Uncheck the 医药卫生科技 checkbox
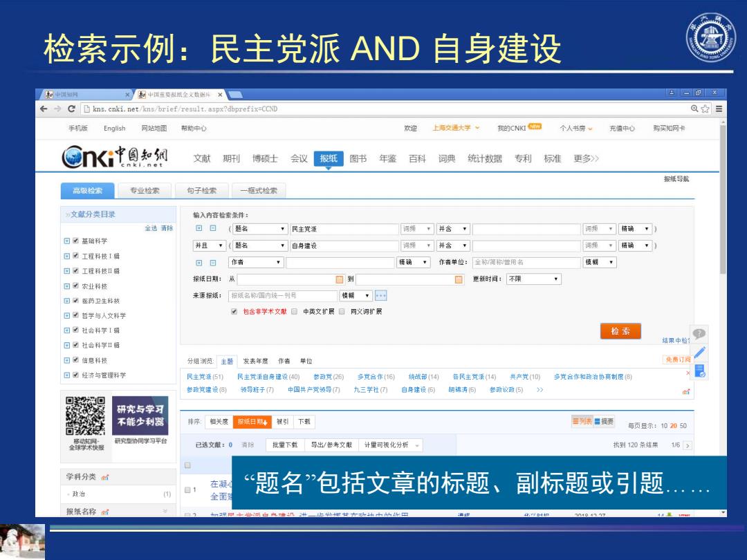This screenshot has width=747, height=560. (x=75, y=301)
